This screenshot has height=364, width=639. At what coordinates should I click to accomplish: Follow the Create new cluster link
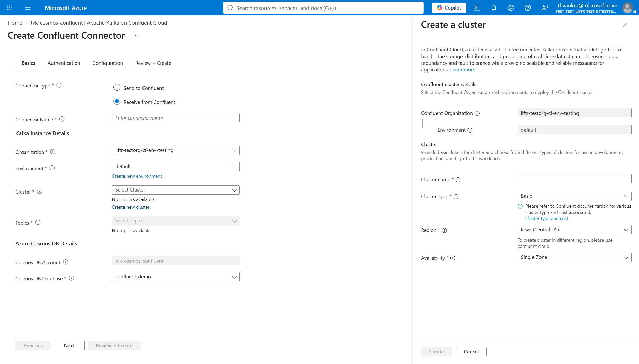130,207
